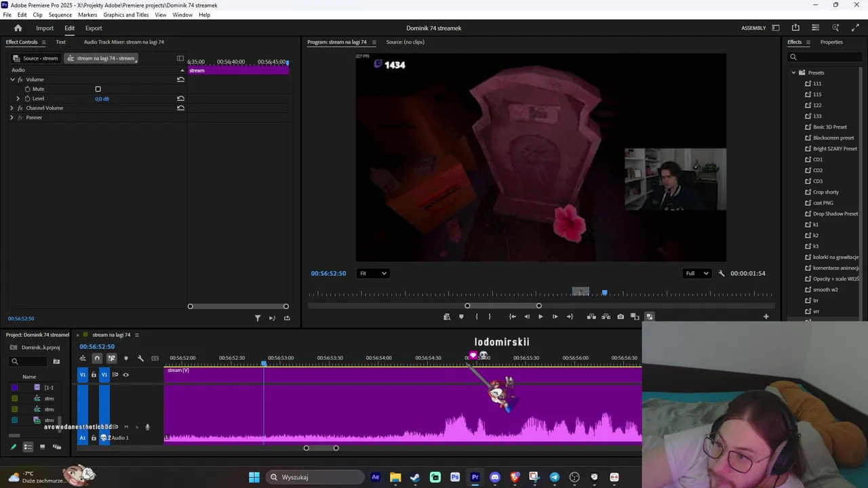
Task: Open the Windows Start menu
Action: (254, 477)
